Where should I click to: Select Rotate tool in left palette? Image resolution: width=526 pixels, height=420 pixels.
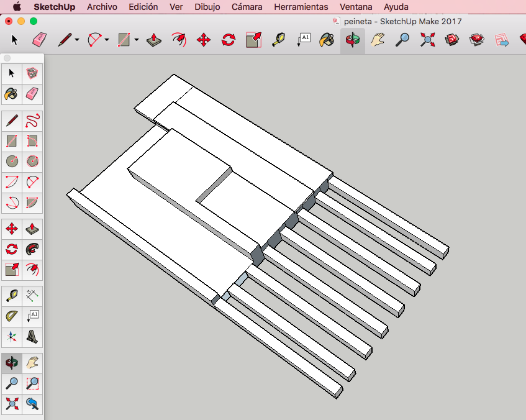12,249
